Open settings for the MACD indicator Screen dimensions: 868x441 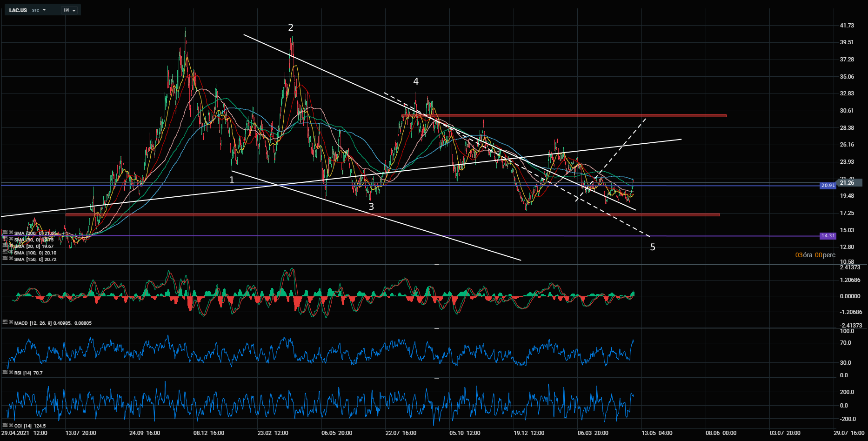click(x=5, y=322)
